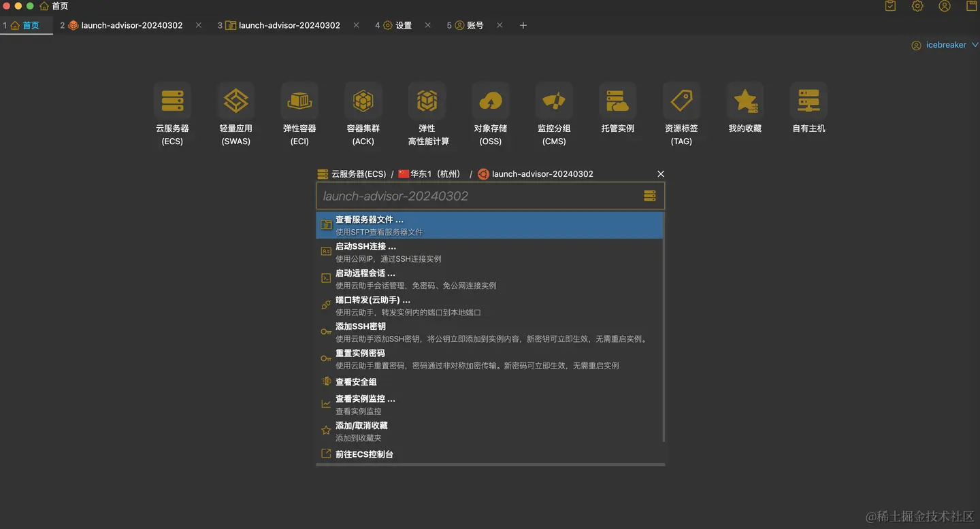This screenshot has height=529, width=980.
Task: Click the vertical scrollbar of command list
Action: click(x=664, y=326)
